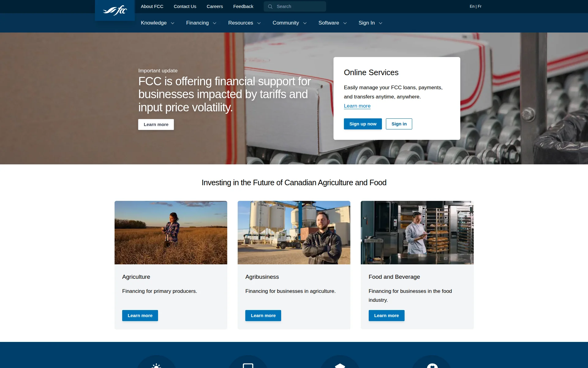
Task: Click the graduation cap icon in bottom banner
Action: (340, 366)
